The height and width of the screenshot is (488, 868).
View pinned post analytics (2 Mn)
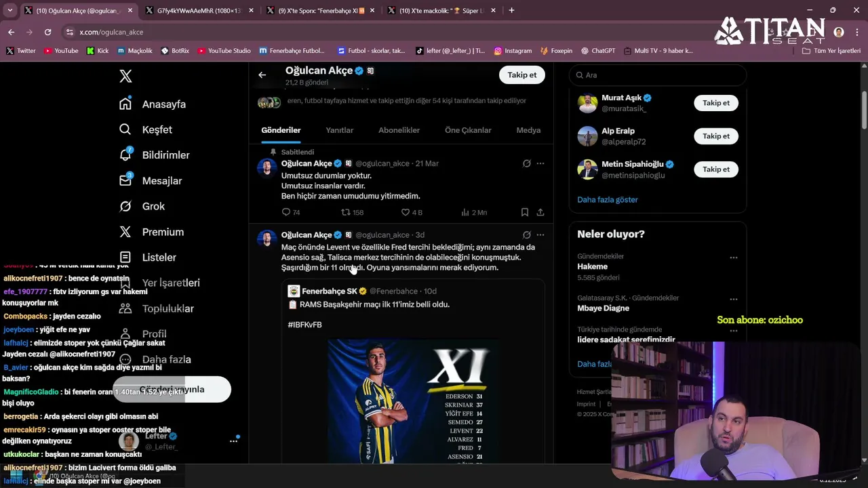pos(474,212)
